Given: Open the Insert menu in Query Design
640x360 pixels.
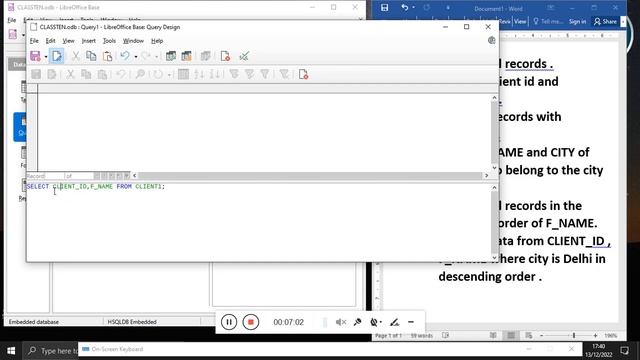Looking at the screenshot, I should (89, 41).
